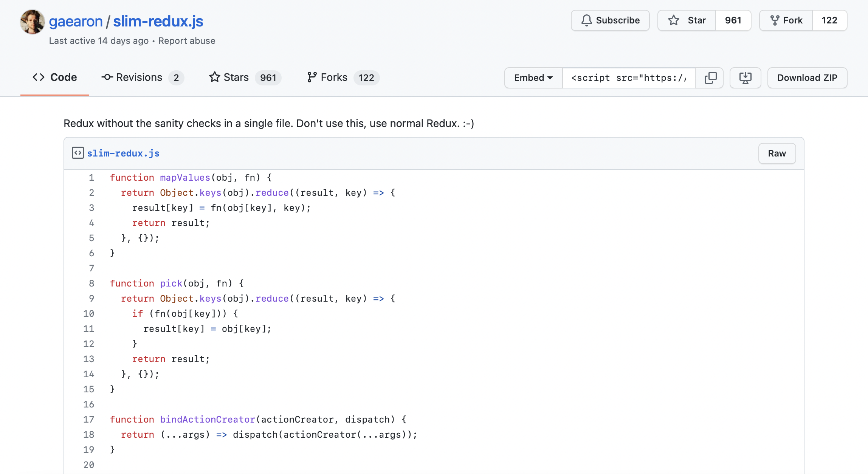The width and height of the screenshot is (868, 474).
Task: Select line number 20
Action: 89,465
